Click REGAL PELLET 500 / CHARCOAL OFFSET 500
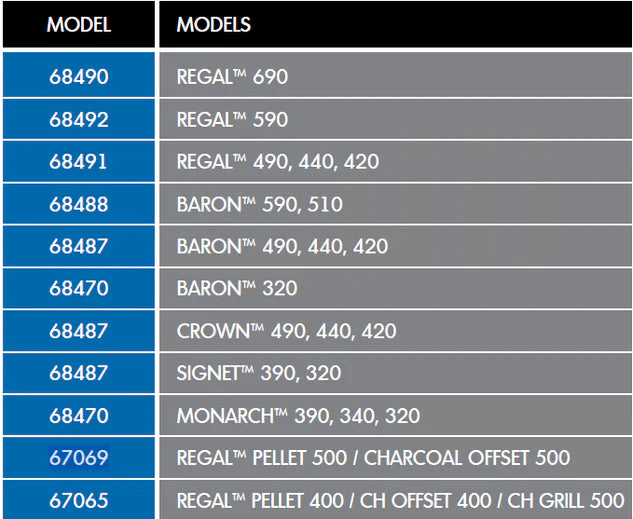The width and height of the screenshot is (633, 519). point(373,458)
